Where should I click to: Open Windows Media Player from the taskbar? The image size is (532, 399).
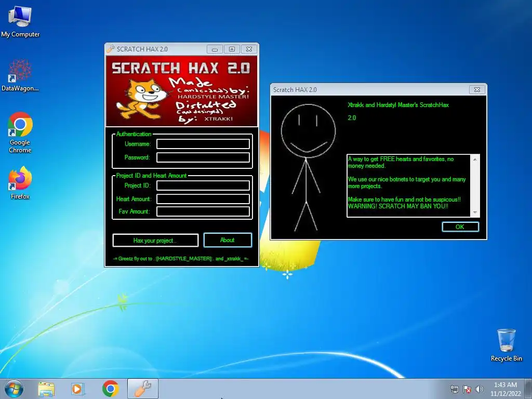pyautogui.click(x=78, y=389)
